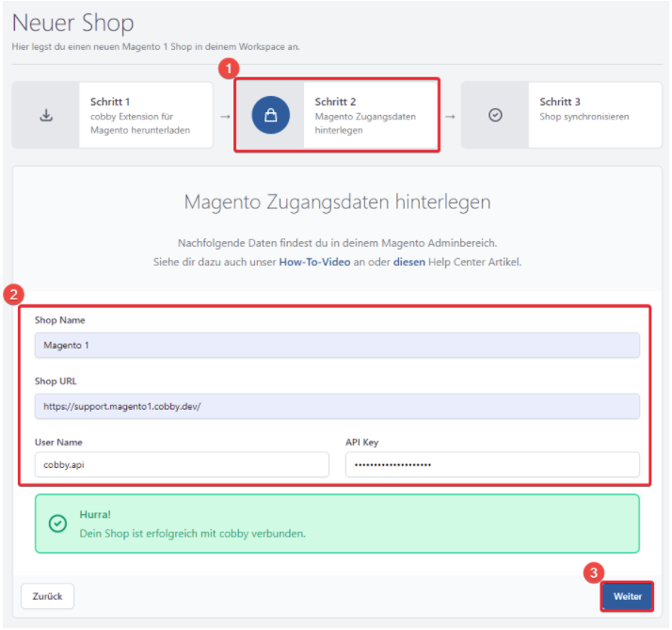
Task: Click 'Magento Zugangsdaten hinterlegen' heading
Action: tap(337, 202)
